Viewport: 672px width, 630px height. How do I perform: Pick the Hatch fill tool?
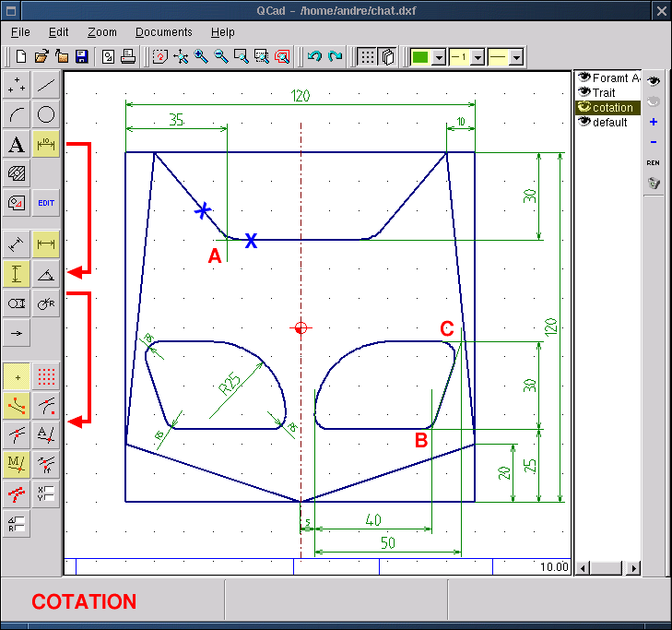pyautogui.click(x=16, y=172)
